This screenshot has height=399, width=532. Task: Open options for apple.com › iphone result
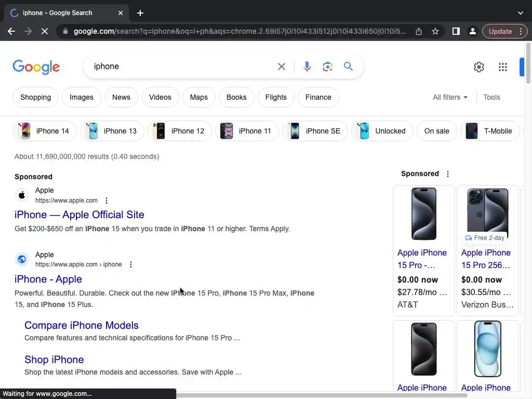click(130, 264)
